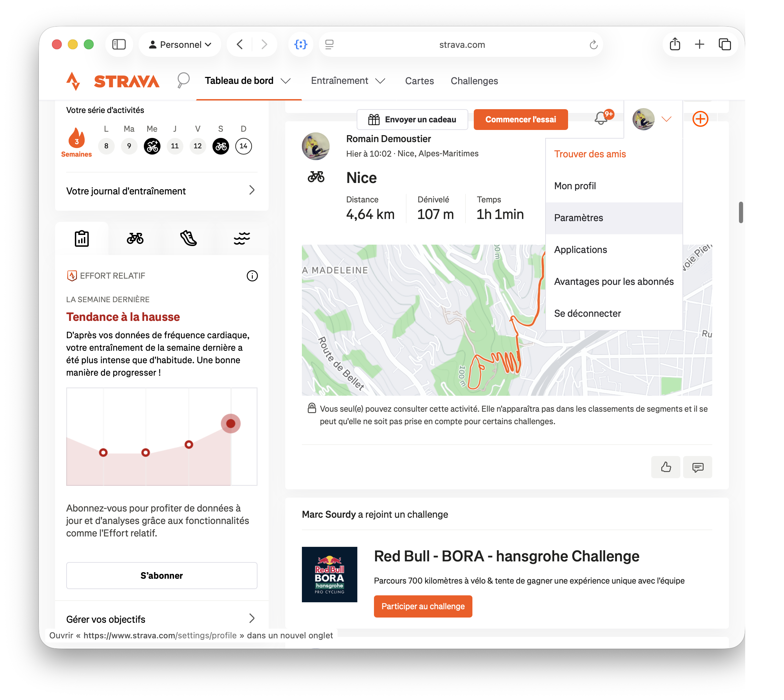Viewport: 784px width, 700px height.
Task: Choose Paramètres in menu
Action: pos(614,218)
